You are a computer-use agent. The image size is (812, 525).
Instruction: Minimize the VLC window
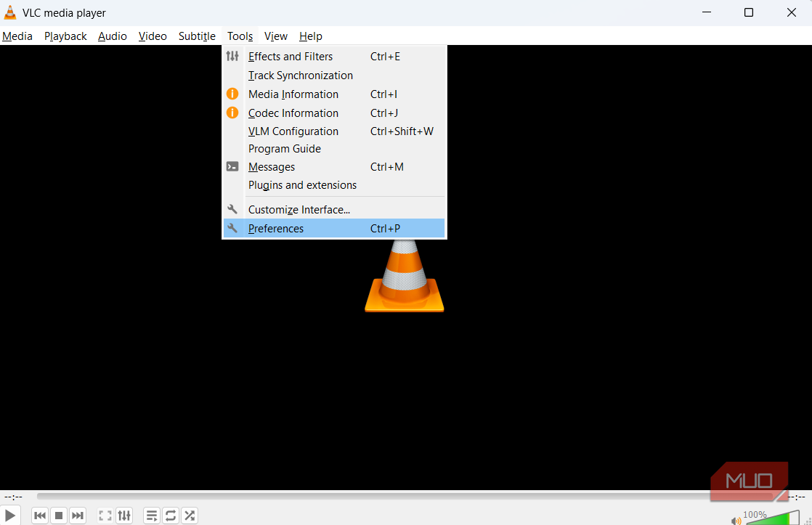(707, 12)
